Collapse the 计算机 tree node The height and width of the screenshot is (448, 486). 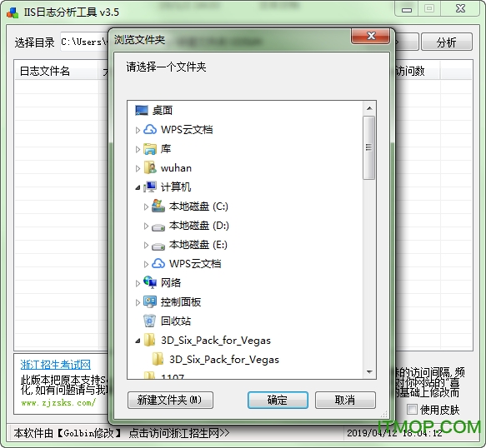click(x=138, y=187)
